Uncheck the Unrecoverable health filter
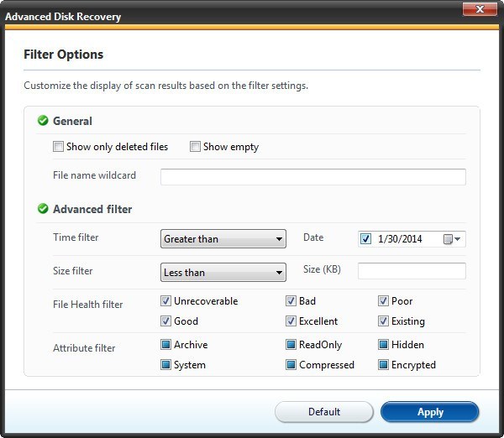The height and width of the screenshot is (438, 504). pos(165,301)
